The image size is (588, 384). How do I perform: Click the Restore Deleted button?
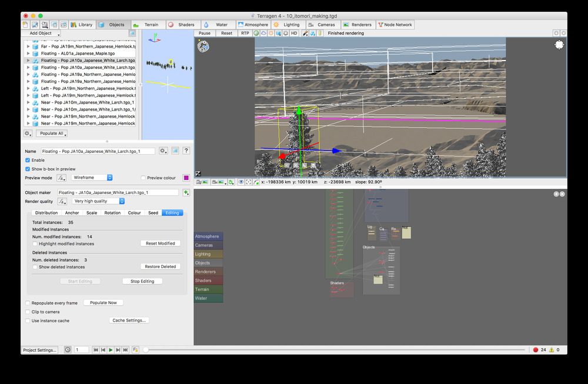[161, 266]
